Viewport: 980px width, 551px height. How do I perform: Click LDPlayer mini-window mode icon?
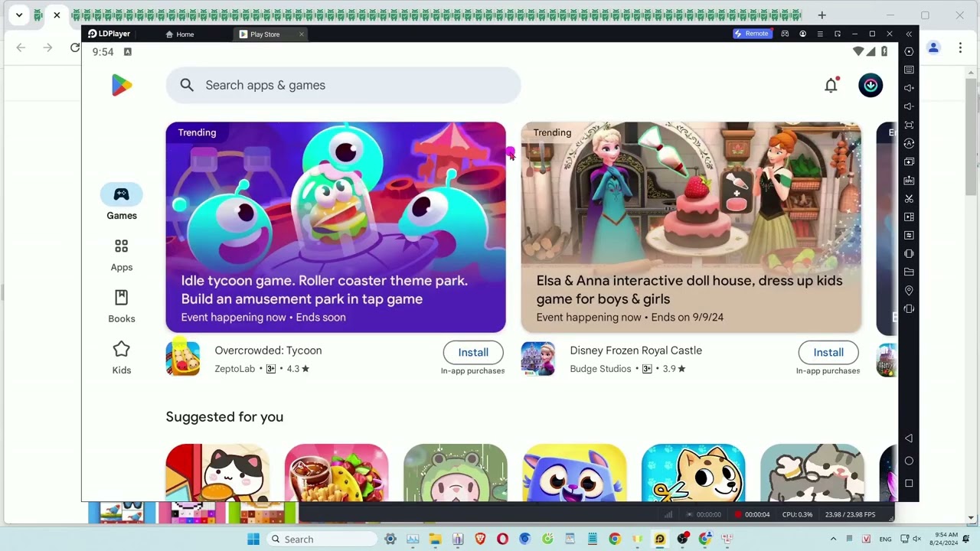(838, 34)
